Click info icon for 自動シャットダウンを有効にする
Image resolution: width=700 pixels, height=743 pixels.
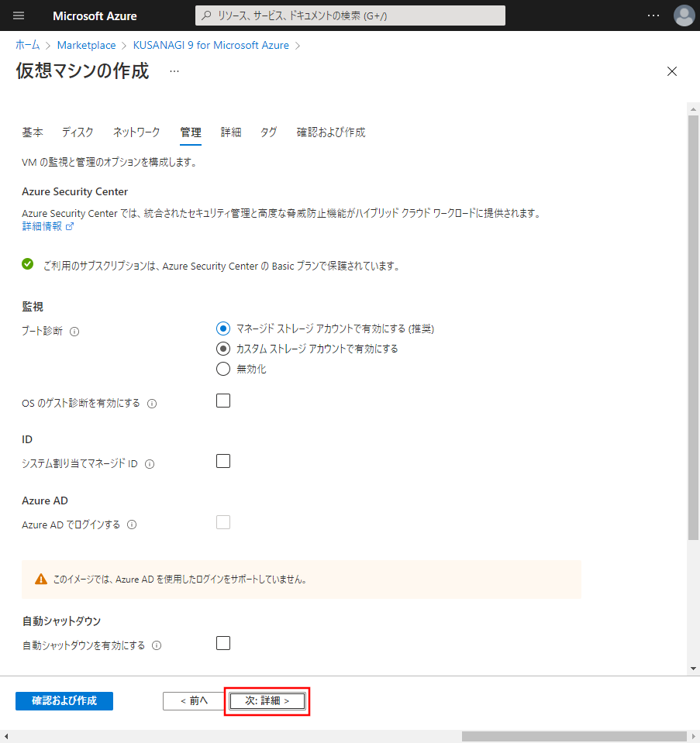[157, 645]
